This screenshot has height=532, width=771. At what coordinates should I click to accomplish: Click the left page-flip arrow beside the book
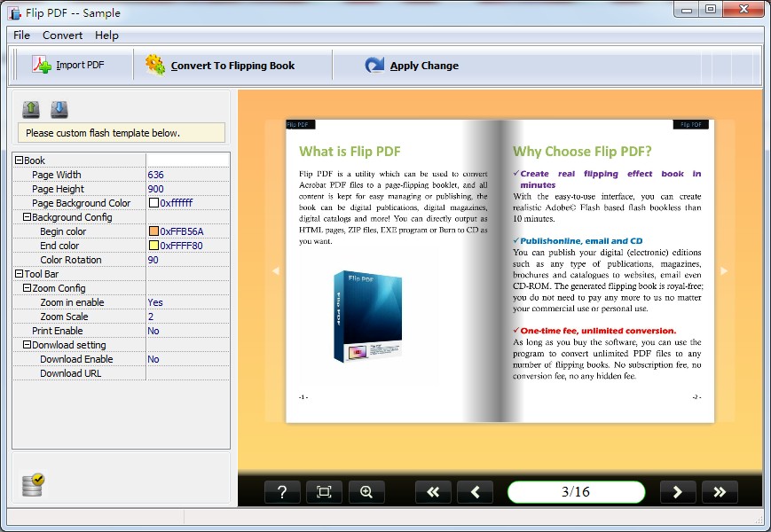(275, 270)
